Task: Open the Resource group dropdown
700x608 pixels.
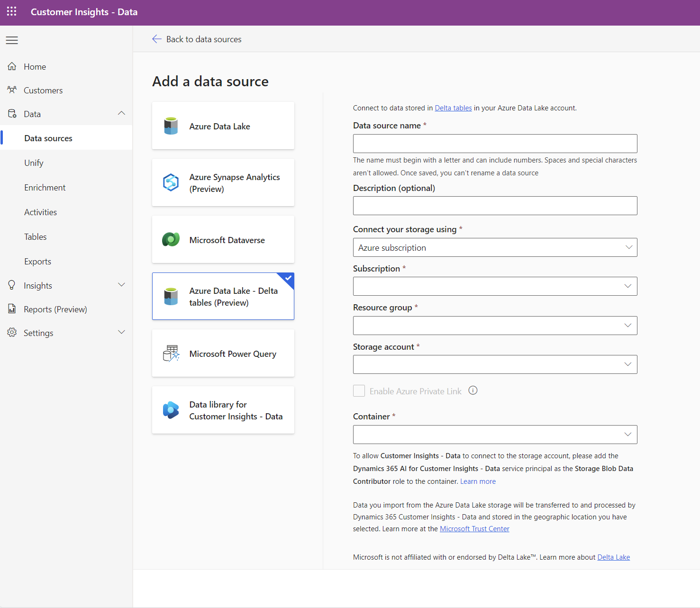Action: (x=495, y=326)
